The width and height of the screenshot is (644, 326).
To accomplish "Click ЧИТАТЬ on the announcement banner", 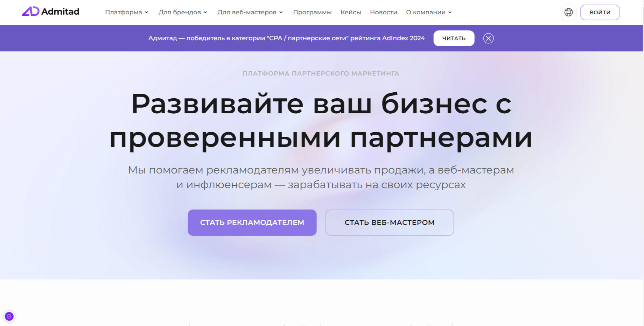I will [x=454, y=38].
